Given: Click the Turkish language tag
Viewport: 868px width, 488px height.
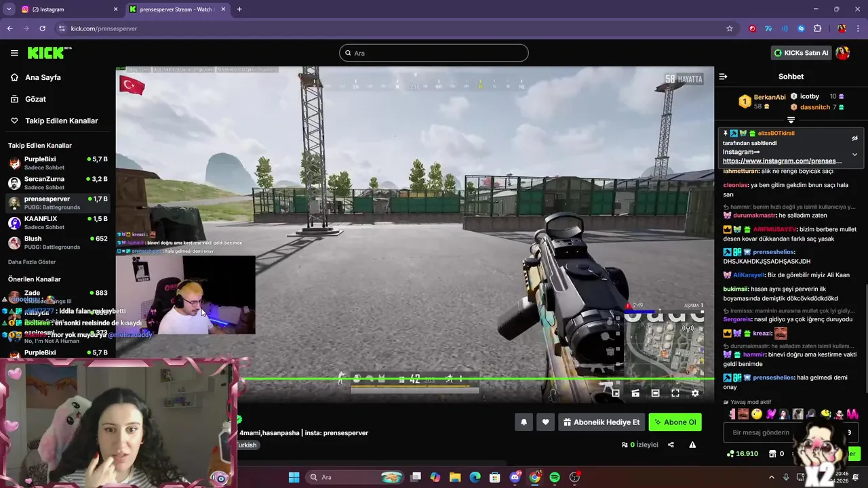Looking at the screenshot, I should (247, 445).
